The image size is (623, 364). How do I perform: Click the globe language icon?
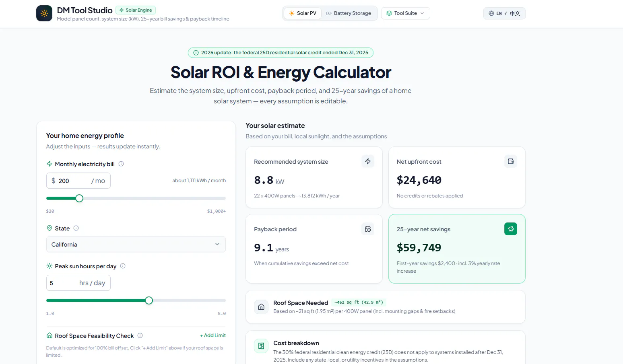coord(491,13)
